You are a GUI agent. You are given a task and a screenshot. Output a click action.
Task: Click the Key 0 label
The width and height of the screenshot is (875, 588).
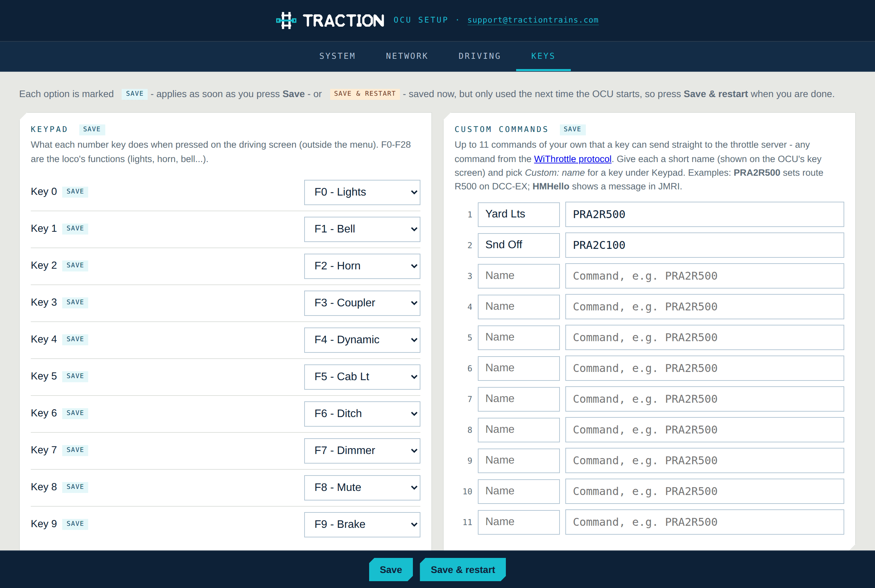(x=44, y=191)
